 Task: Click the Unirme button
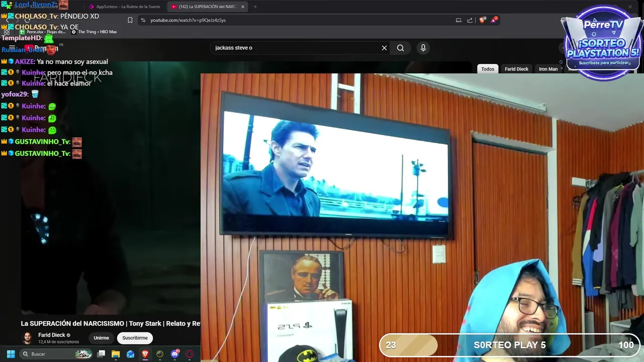point(101,338)
